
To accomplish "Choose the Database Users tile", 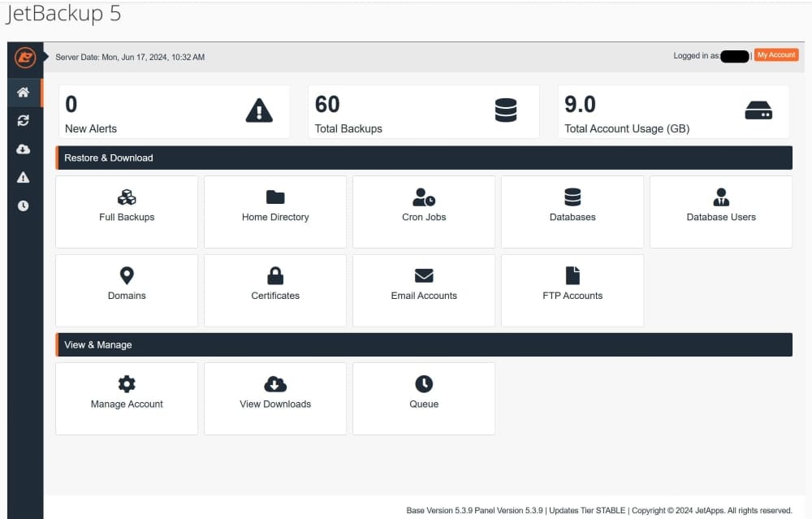I will [x=721, y=211].
